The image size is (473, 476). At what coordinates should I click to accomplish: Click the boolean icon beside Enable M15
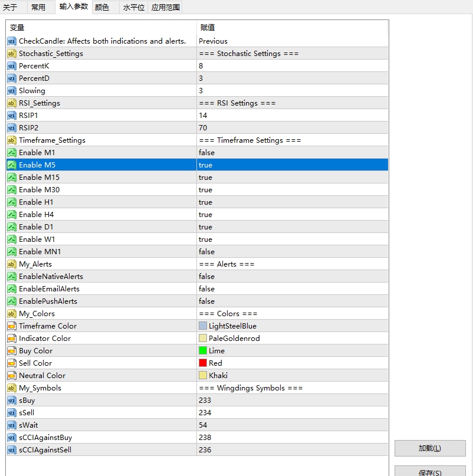pos(12,178)
